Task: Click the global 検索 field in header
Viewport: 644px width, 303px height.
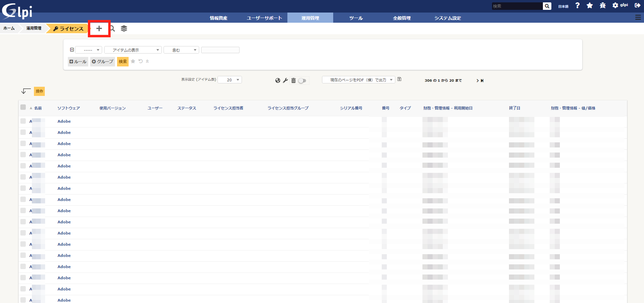Action: tap(517, 6)
